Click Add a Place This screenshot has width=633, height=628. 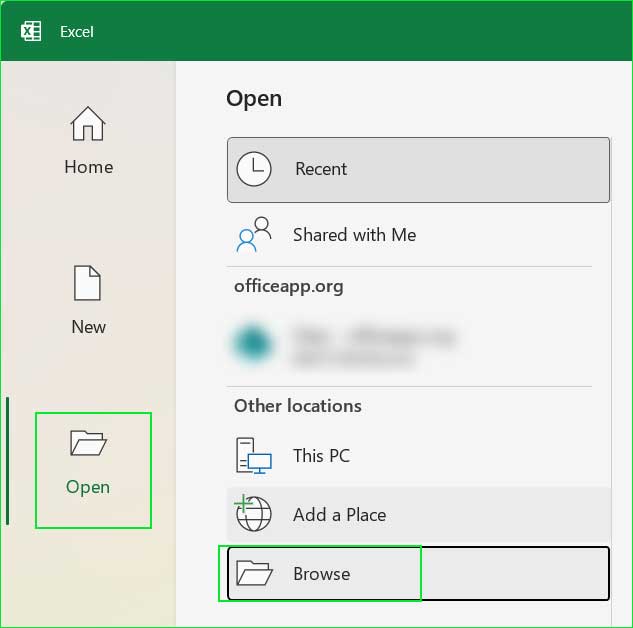pyautogui.click(x=418, y=515)
